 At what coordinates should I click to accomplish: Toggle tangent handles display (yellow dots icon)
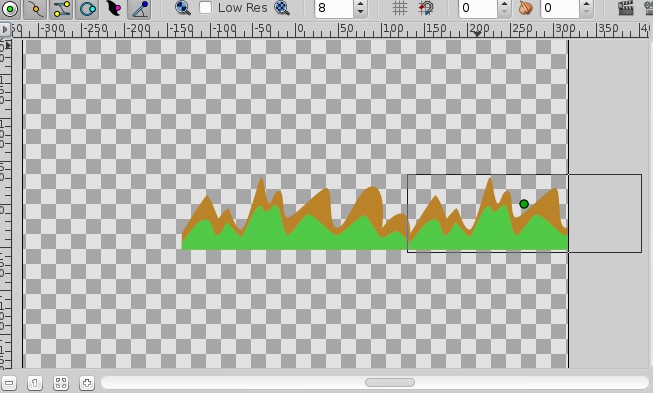tap(61, 9)
